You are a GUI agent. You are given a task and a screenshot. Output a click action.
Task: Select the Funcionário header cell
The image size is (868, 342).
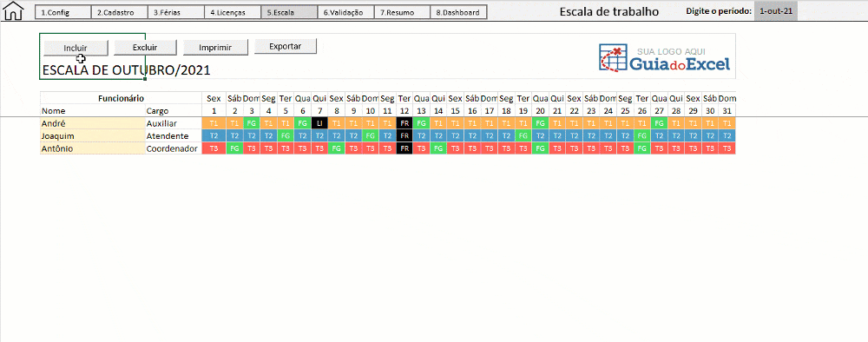[x=122, y=98]
